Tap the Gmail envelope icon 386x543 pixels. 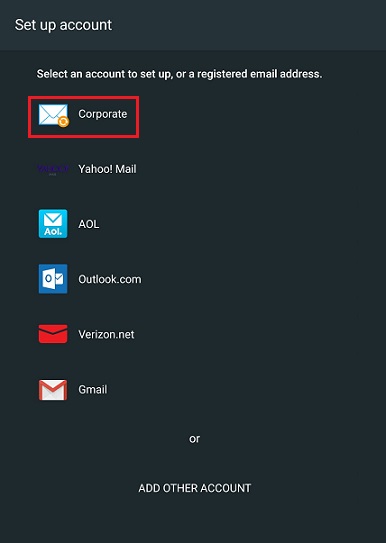click(53, 390)
